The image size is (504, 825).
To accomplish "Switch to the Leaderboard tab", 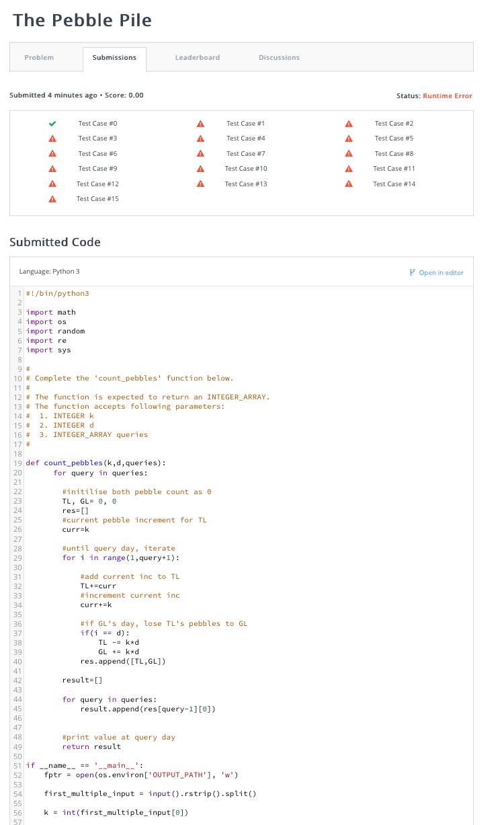I will pyautogui.click(x=198, y=58).
